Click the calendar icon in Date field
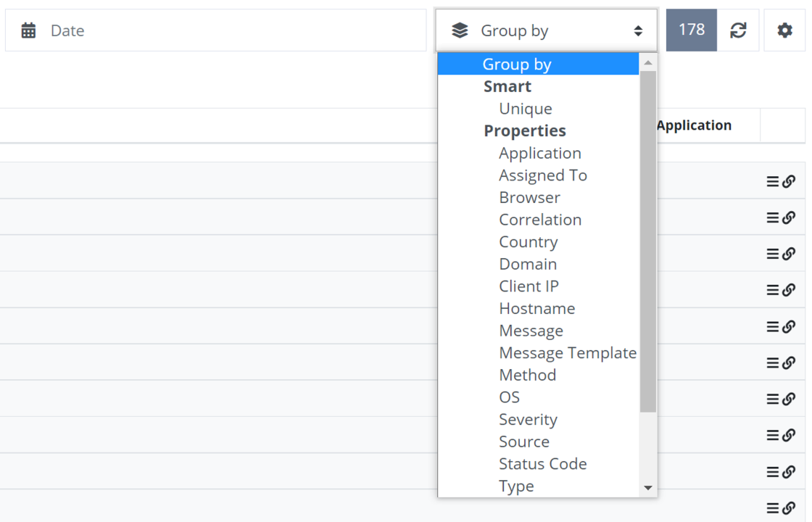The image size is (812, 522). tap(28, 30)
